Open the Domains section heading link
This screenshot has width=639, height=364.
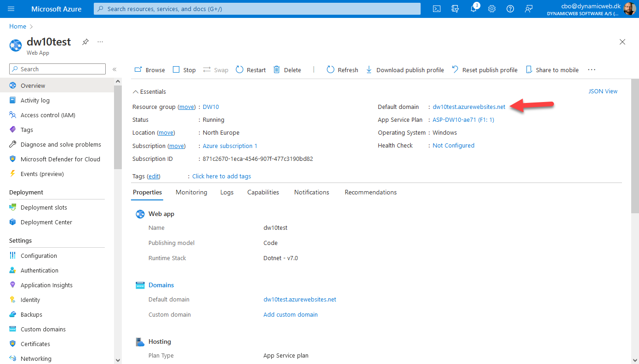161,285
